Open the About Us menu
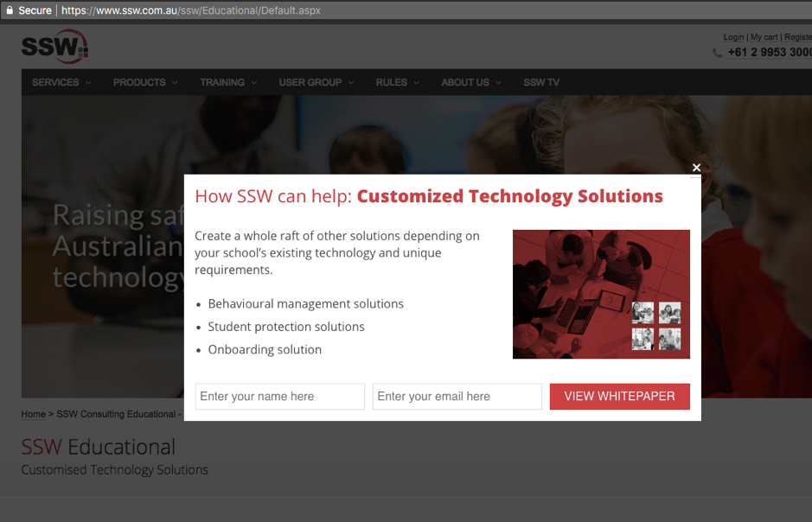The height and width of the screenshot is (522, 812). click(470, 82)
